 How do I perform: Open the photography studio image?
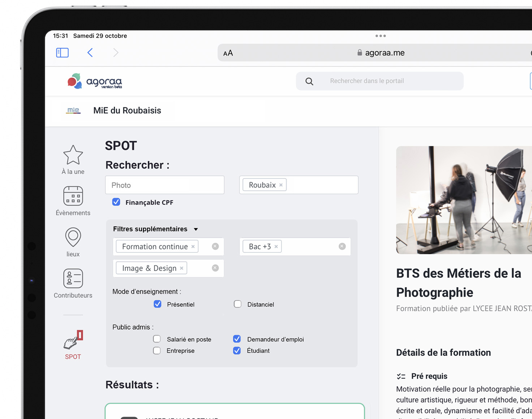(464, 200)
